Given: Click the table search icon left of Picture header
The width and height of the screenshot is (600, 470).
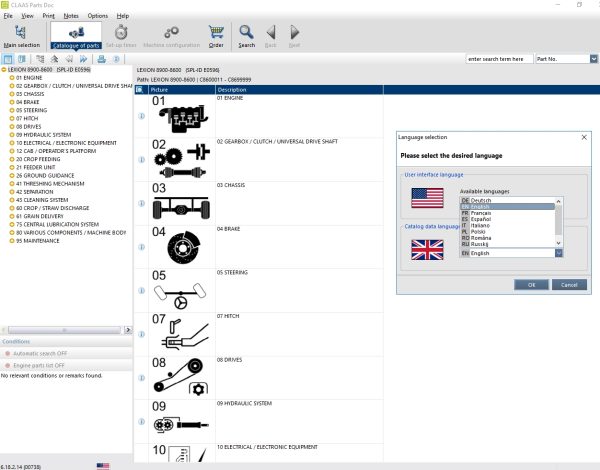Looking at the screenshot, I should [x=140, y=90].
